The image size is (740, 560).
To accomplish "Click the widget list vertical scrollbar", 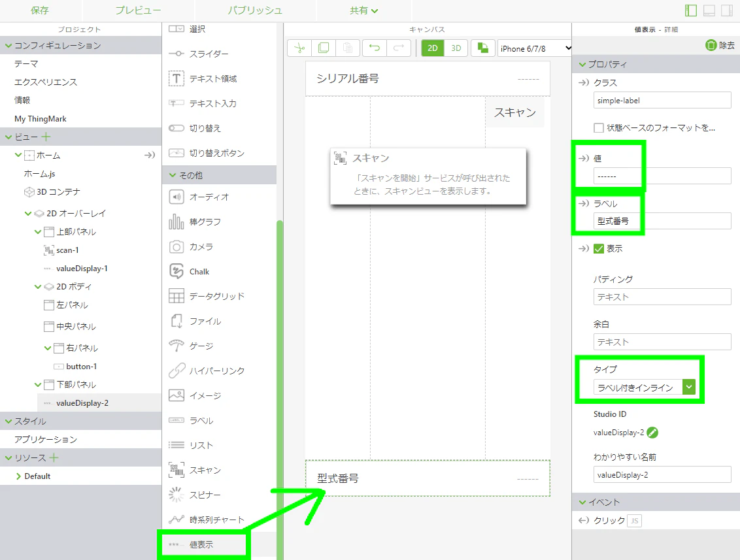I will tap(280, 389).
